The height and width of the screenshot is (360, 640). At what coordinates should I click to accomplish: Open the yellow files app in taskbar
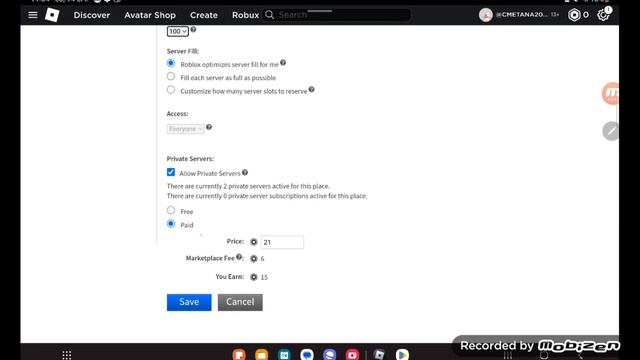pos(262,354)
